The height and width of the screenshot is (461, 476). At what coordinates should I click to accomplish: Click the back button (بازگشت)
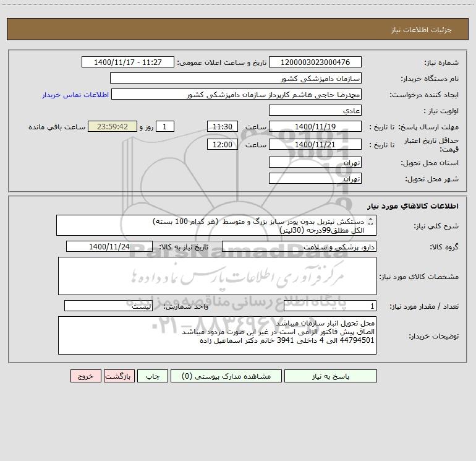point(119,376)
